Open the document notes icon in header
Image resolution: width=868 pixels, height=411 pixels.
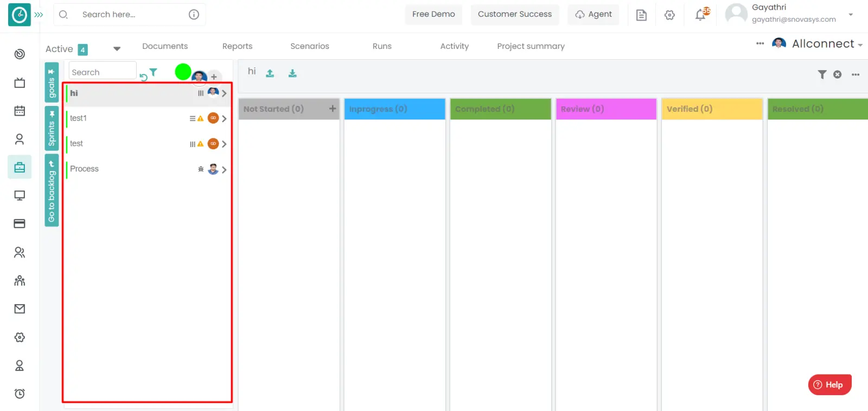click(641, 15)
